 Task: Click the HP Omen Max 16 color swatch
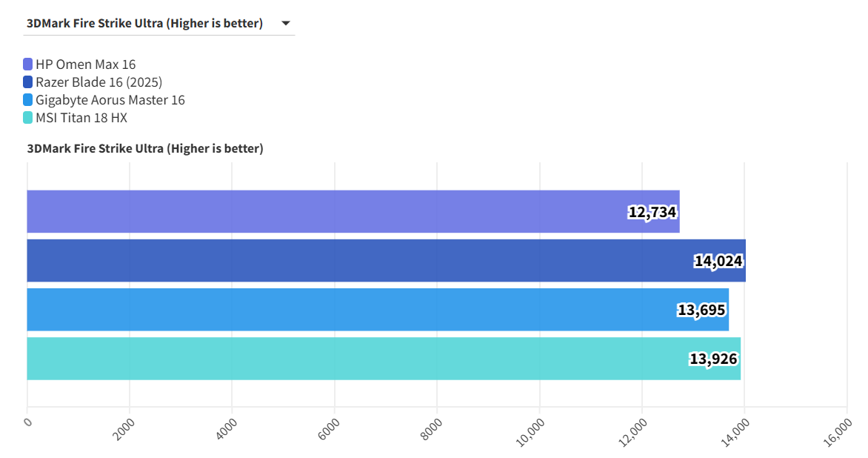[x=28, y=64]
